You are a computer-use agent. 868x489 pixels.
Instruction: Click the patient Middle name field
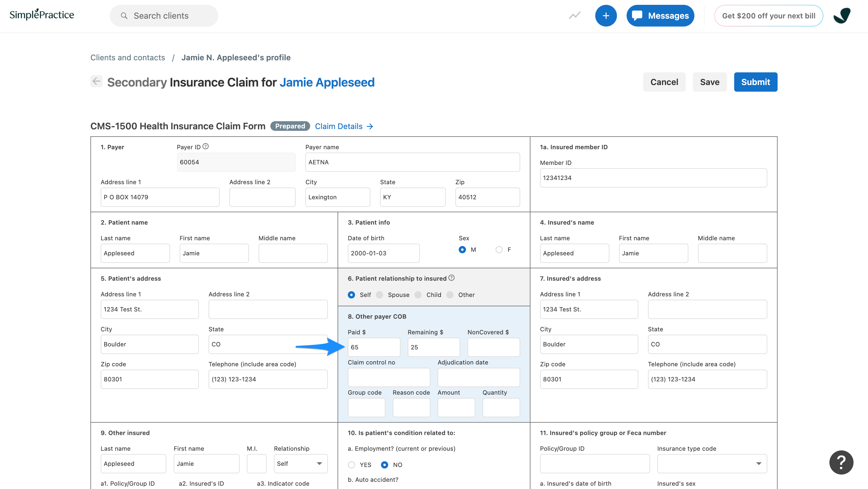tap(293, 253)
